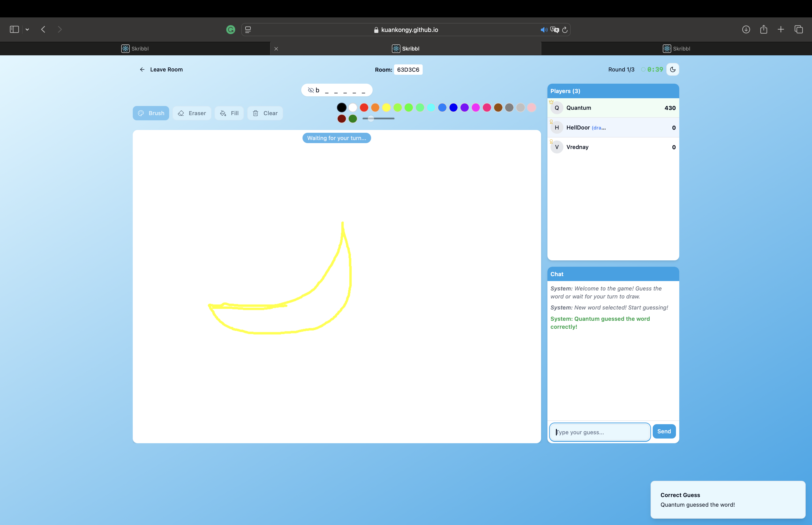Toggle dark mode moon icon
The image size is (812, 525).
click(x=672, y=70)
